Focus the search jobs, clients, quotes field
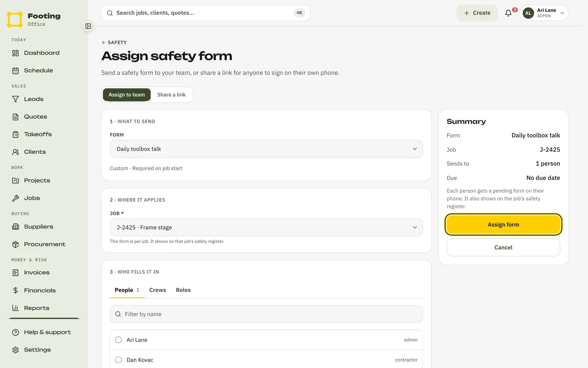This screenshot has height=368, width=588. pos(206,13)
